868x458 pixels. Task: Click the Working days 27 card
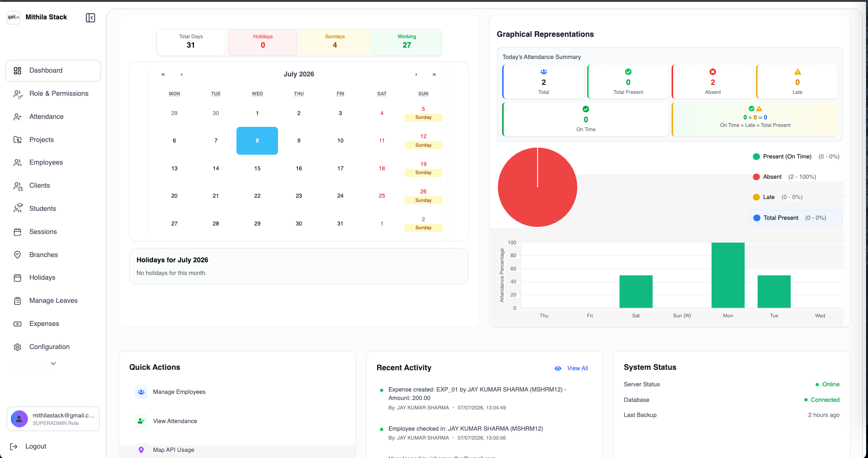click(407, 42)
